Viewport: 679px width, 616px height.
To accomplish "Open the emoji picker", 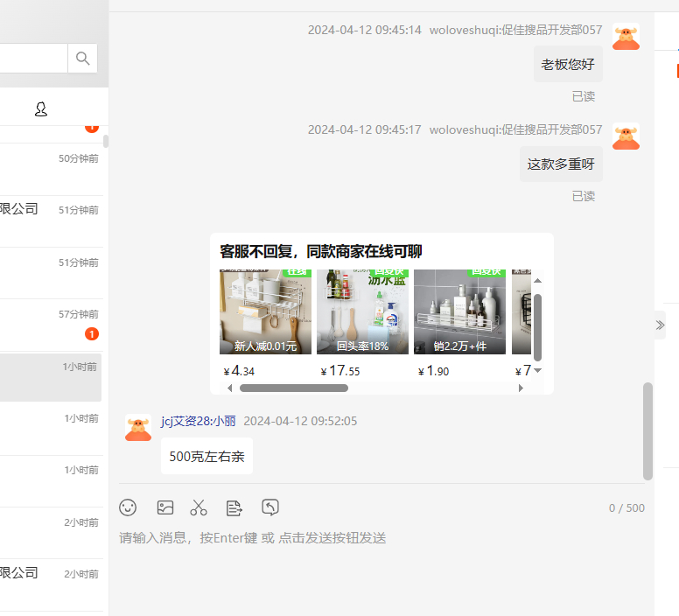I will [x=129, y=507].
